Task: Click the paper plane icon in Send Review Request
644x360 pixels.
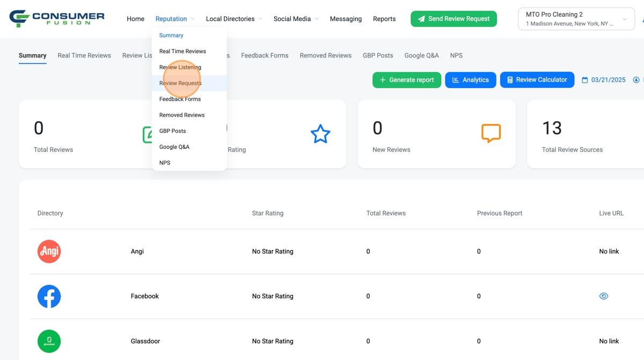Action: [421, 19]
